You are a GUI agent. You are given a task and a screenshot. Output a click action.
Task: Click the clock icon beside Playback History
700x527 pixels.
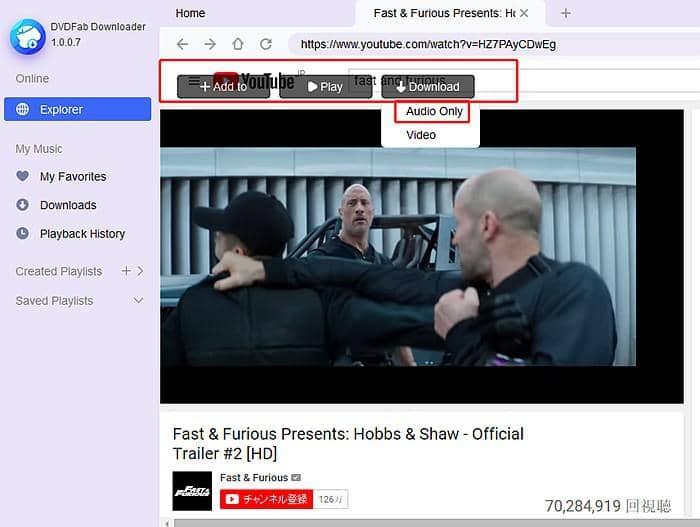(x=22, y=233)
